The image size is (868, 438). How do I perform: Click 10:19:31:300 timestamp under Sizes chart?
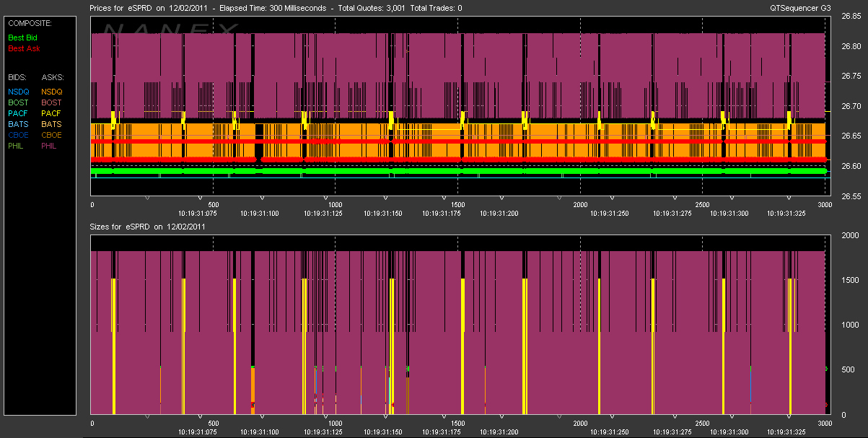(x=730, y=432)
